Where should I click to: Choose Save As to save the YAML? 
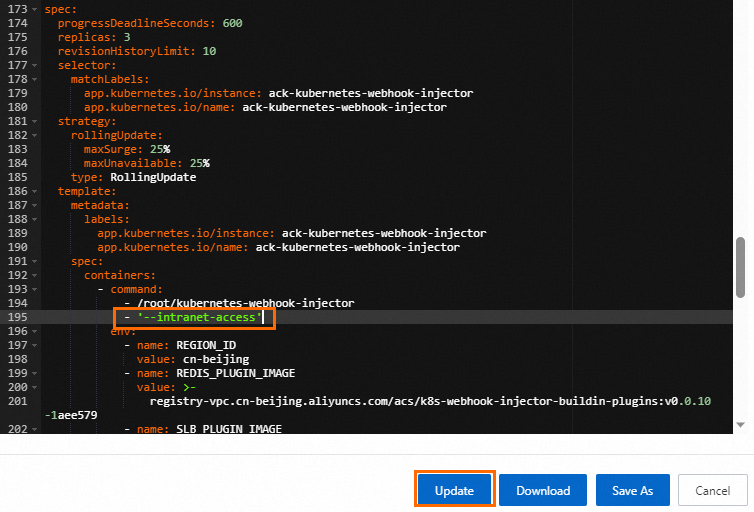[632, 490]
